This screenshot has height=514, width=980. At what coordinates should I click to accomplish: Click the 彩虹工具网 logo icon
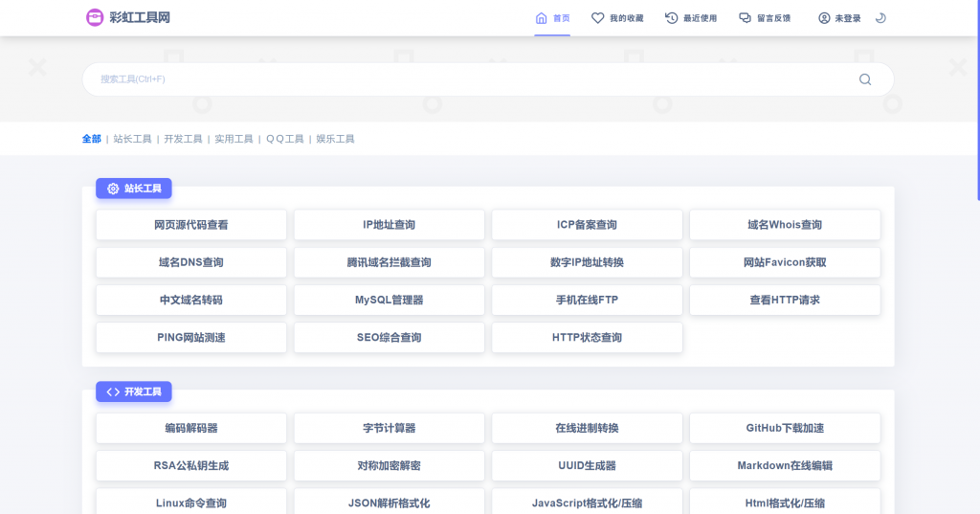95,17
